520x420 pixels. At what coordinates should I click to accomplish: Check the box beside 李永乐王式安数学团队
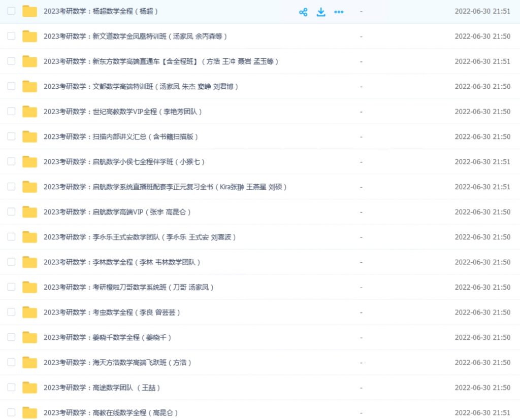coord(11,236)
